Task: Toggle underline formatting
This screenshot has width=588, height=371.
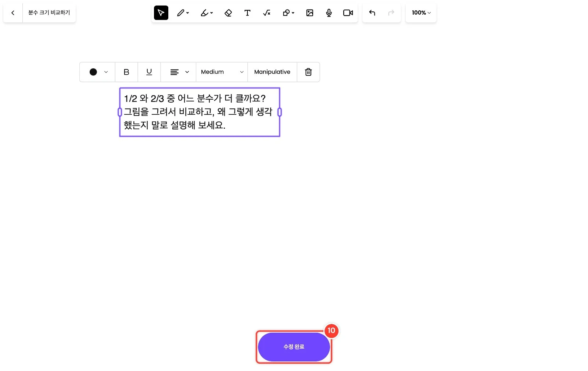Action: (149, 72)
